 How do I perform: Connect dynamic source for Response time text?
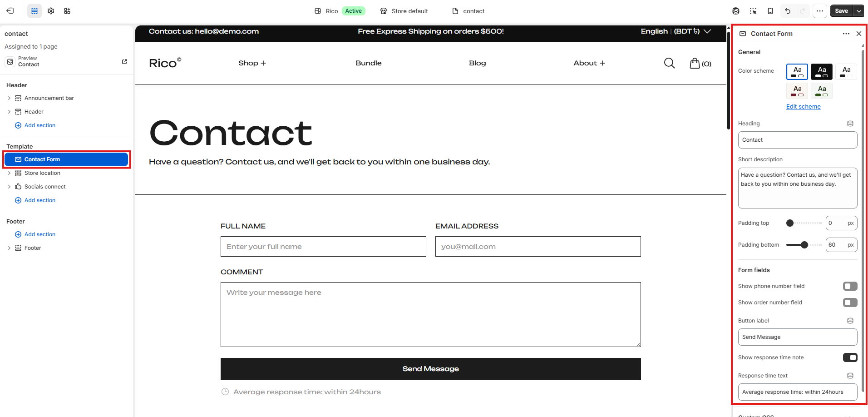850,376
